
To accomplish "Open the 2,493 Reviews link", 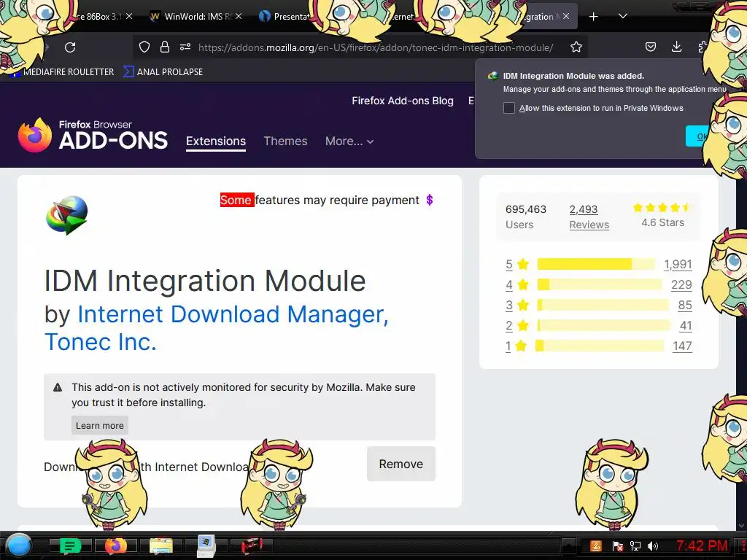I will click(589, 217).
